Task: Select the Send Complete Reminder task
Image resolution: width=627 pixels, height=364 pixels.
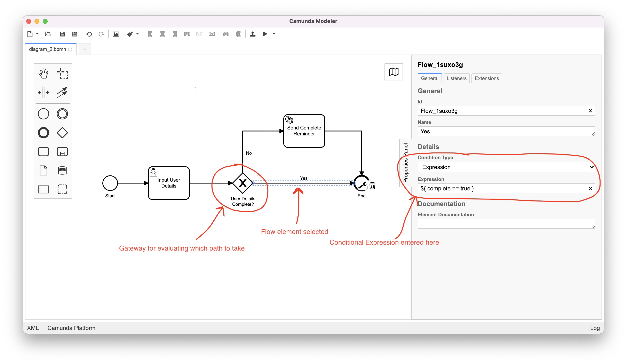Action: [304, 131]
